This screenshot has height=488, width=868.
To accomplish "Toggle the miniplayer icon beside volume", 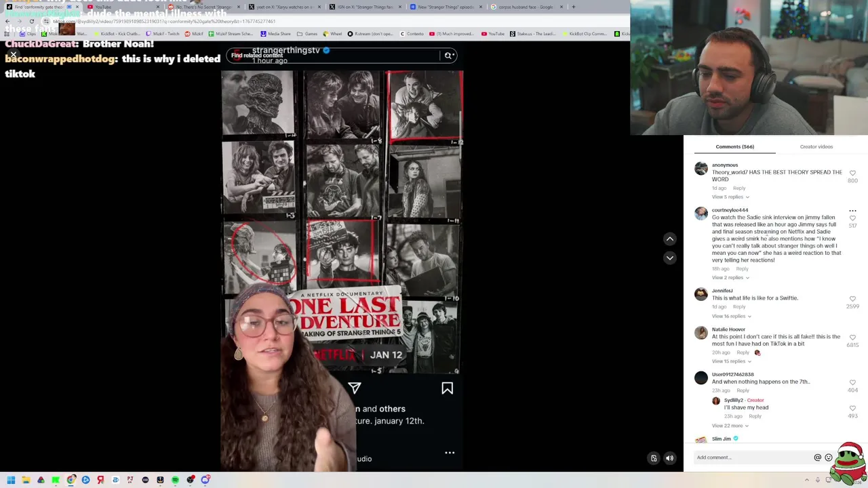I will 654,458.
